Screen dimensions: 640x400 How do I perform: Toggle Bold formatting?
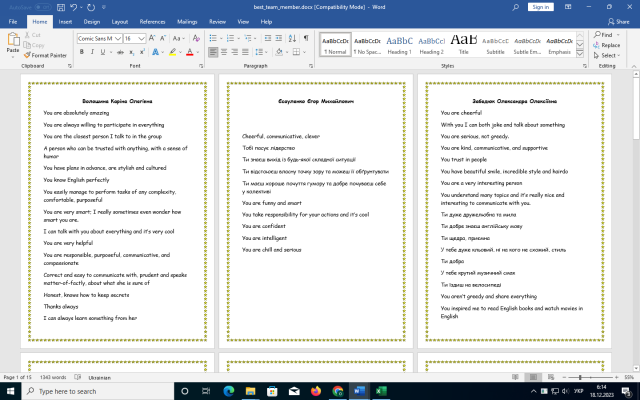[82, 52]
